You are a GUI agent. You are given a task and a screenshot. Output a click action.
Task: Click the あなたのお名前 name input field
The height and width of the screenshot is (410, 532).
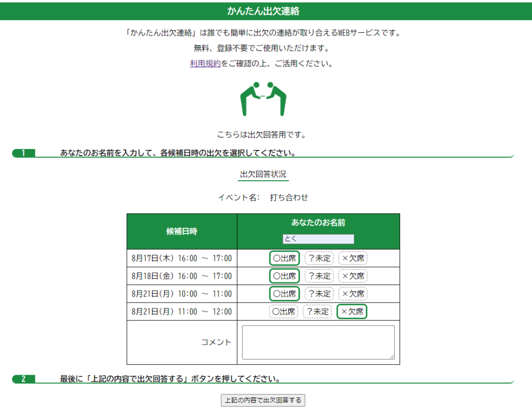tap(318, 239)
